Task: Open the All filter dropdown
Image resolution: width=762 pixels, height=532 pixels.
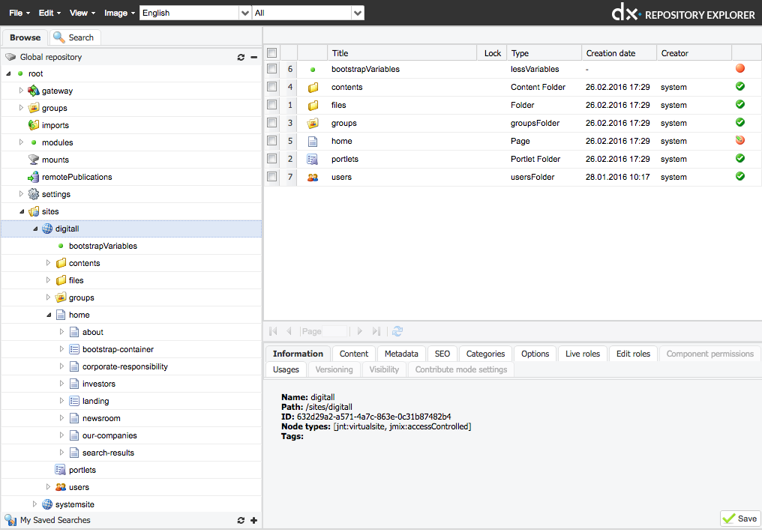Action: click(x=358, y=13)
